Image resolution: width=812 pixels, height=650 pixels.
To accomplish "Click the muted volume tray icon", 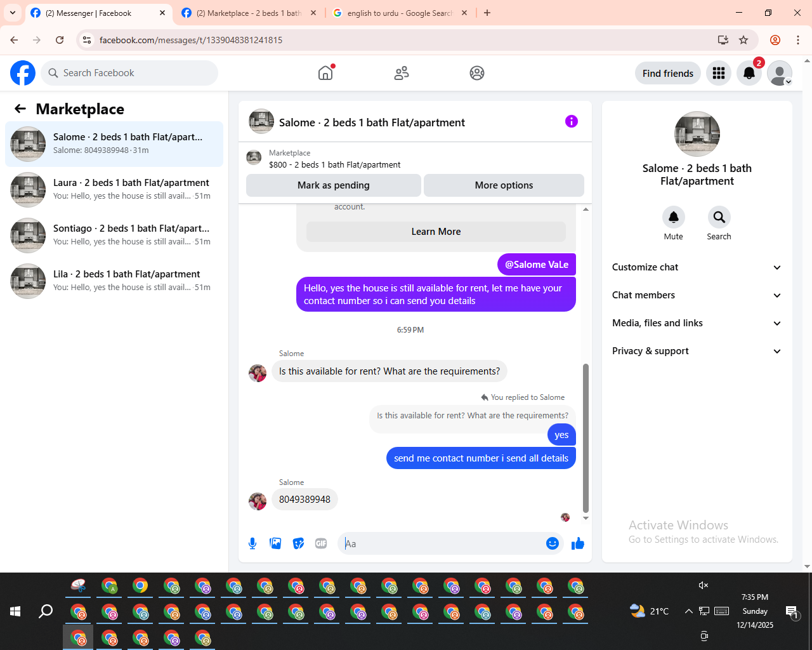I will (x=704, y=585).
